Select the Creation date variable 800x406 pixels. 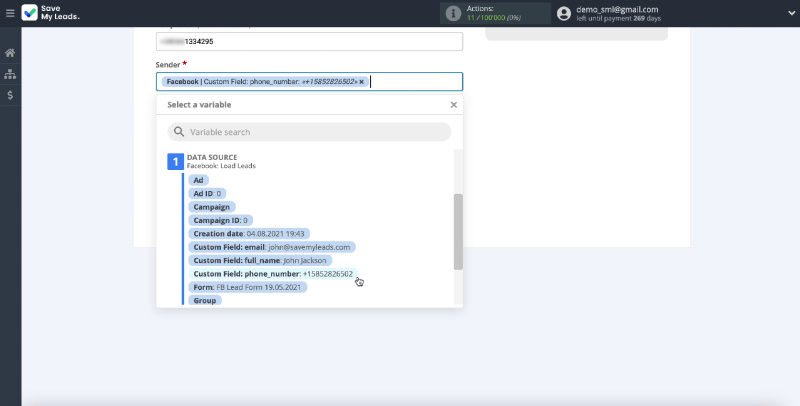[x=249, y=234]
